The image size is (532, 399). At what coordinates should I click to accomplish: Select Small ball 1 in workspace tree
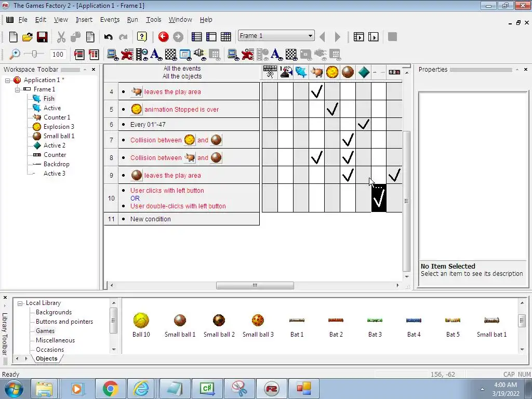pos(59,136)
